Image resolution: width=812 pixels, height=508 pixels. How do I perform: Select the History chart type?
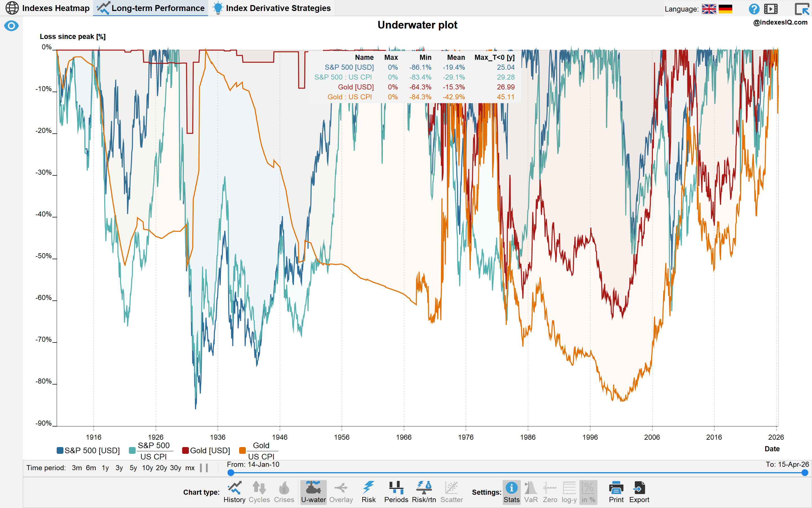(235, 492)
